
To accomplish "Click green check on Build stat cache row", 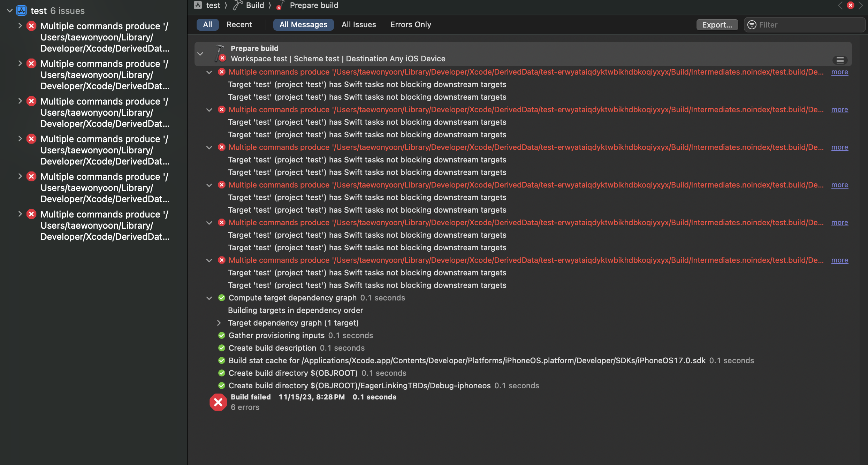I will pyautogui.click(x=222, y=360).
